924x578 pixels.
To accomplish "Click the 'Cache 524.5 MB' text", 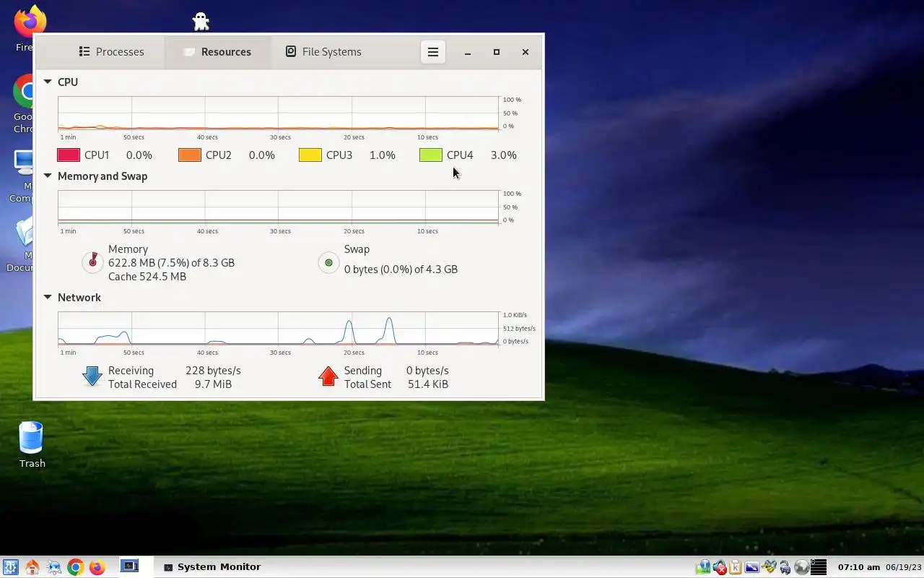I will click(147, 277).
